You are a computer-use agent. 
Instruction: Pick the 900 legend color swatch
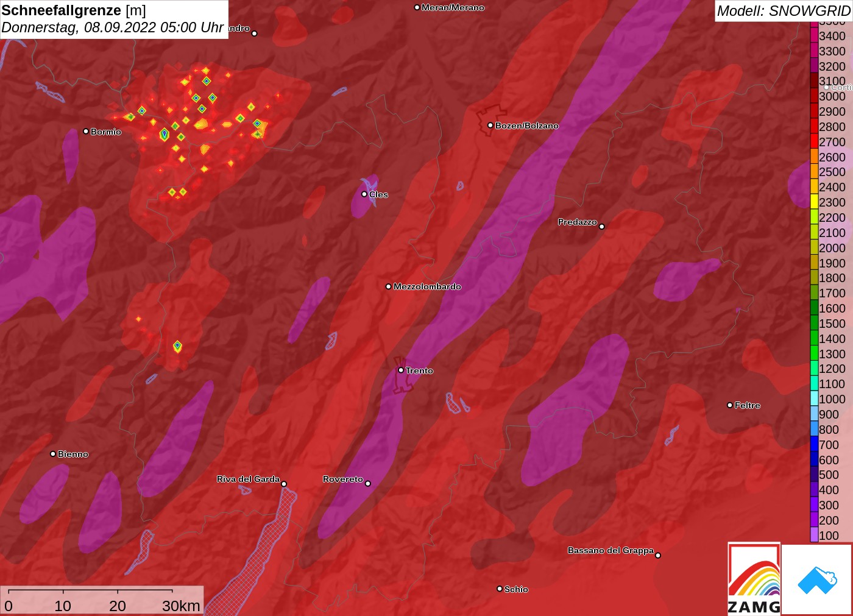point(814,414)
